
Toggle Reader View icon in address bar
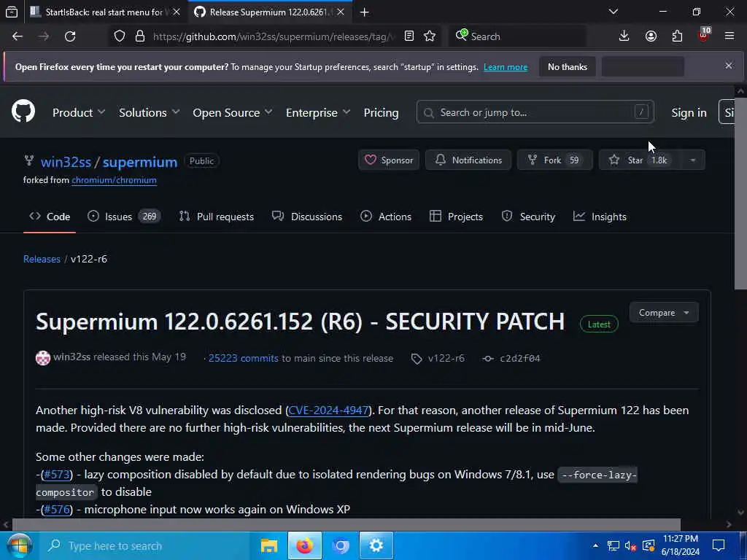tap(409, 36)
